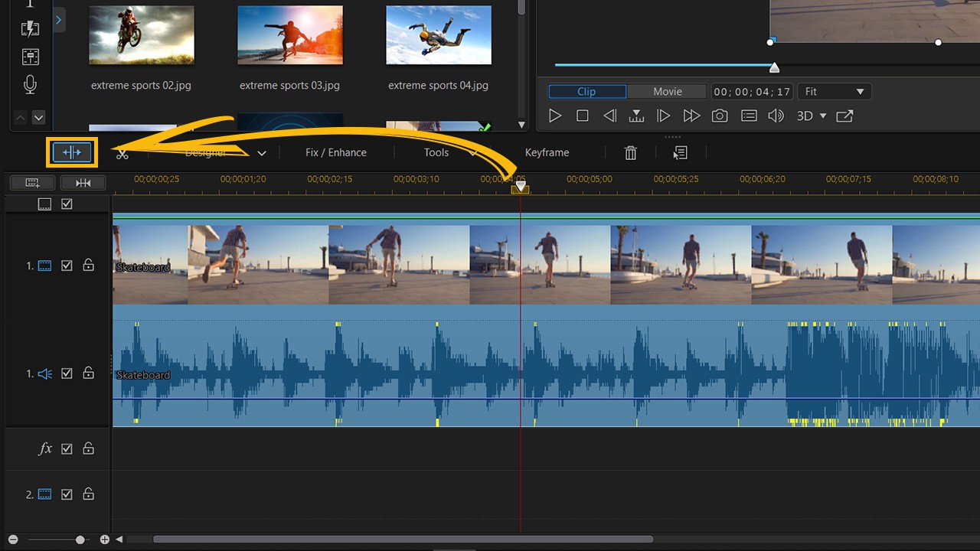980x551 pixels.
Task: Toggle video track 2 enable checkbox
Action: pyautogui.click(x=67, y=494)
